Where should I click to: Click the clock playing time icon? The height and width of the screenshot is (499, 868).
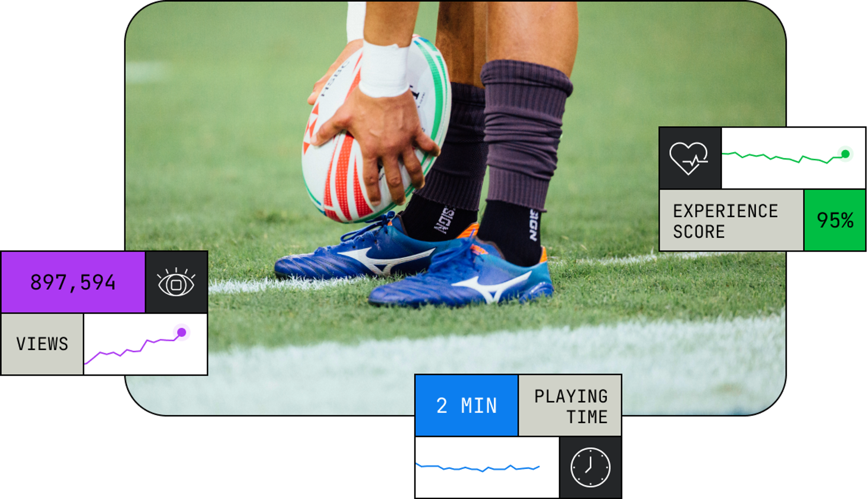click(590, 468)
